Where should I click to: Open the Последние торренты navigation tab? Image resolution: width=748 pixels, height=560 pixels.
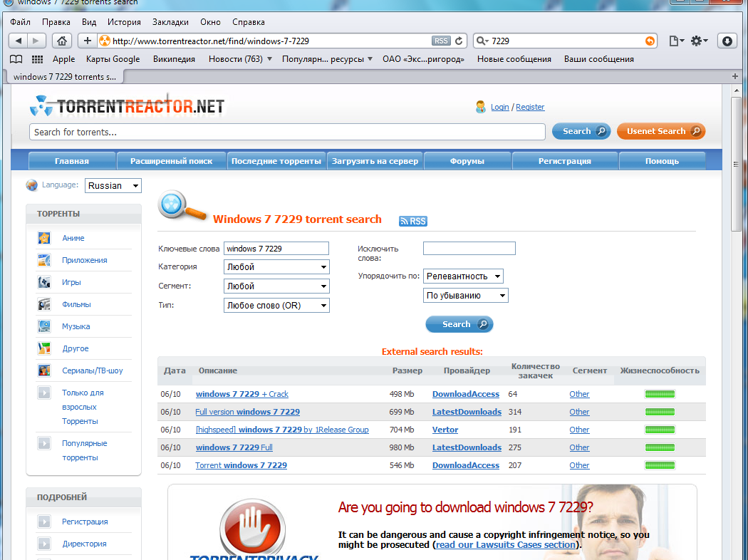[x=276, y=161]
